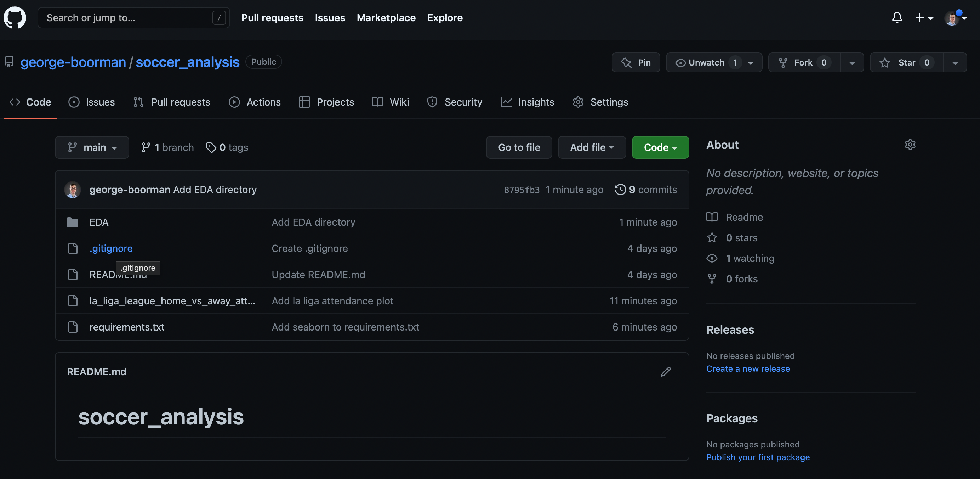Open 'Update README.md' commit message
Image resolution: width=980 pixels, height=479 pixels.
pos(318,275)
